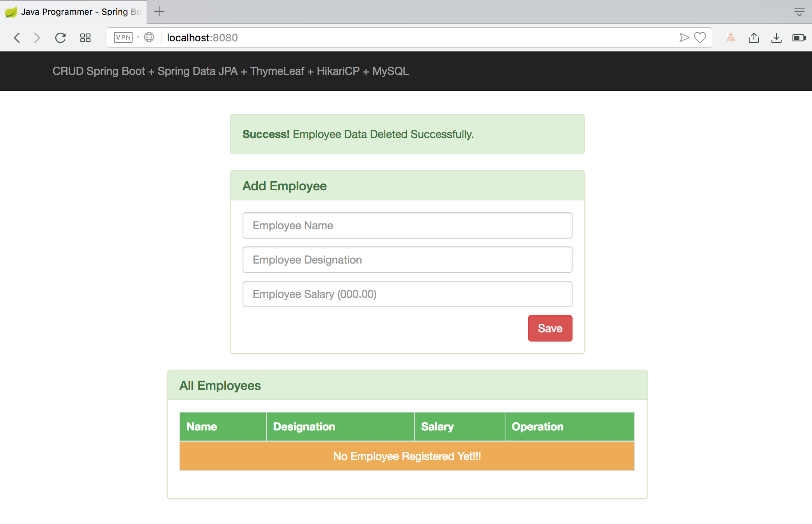Click the Save button to submit form

550,328
